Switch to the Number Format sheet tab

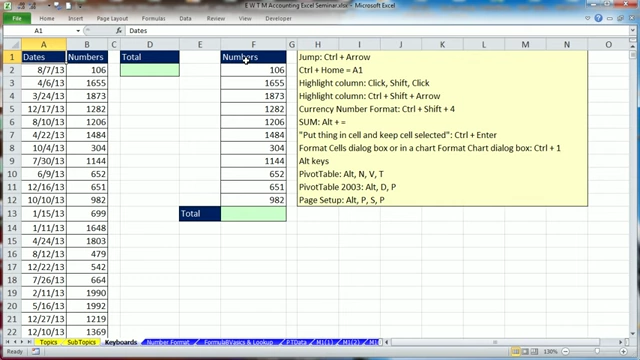click(x=168, y=342)
